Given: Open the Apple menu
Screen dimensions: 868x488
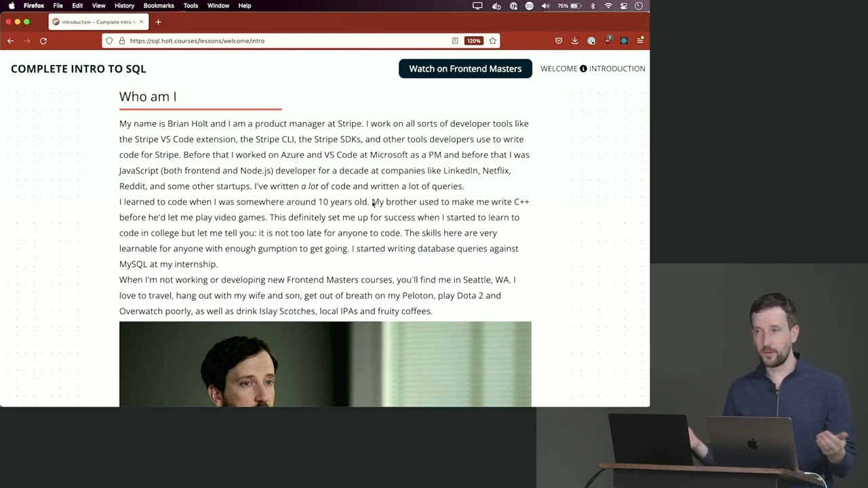Looking at the screenshot, I should point(12,5).
